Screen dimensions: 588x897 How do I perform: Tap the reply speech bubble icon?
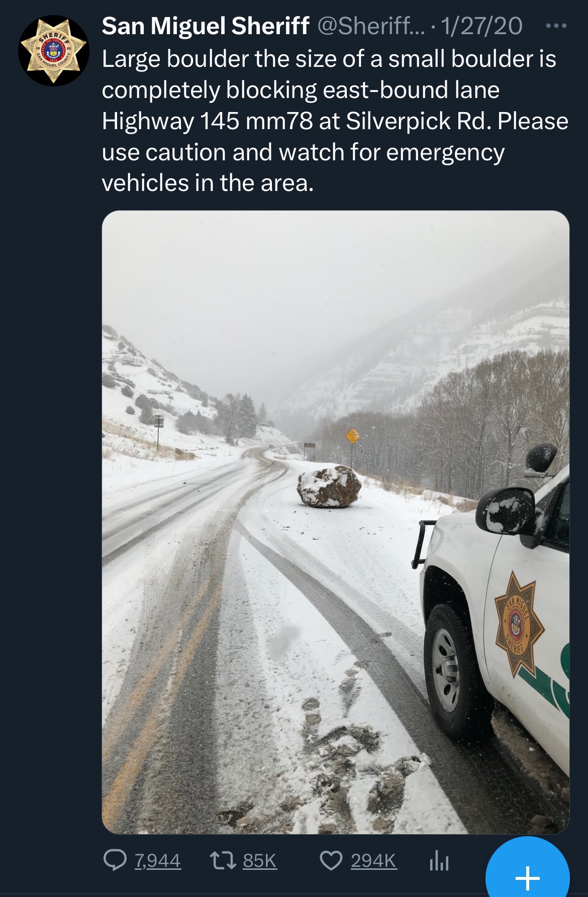click(x=115, y=860)
